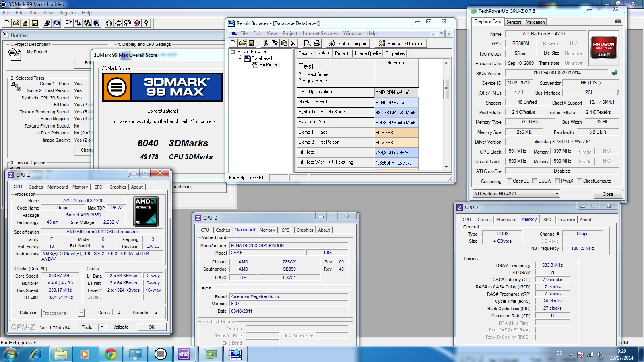Click 6.040 3DMarks result cell

point(396,103)
